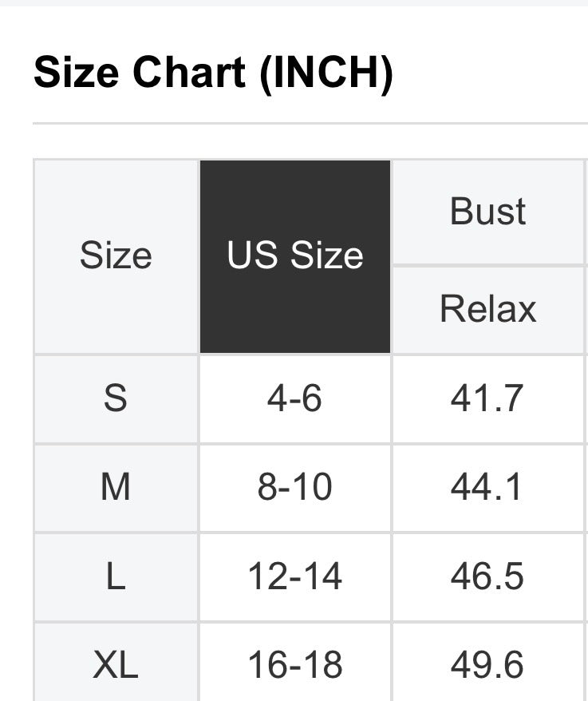Screen dimensions: 588x701
Task: Select the 49.6 bust measurement
Action: [x=487, y=664]
